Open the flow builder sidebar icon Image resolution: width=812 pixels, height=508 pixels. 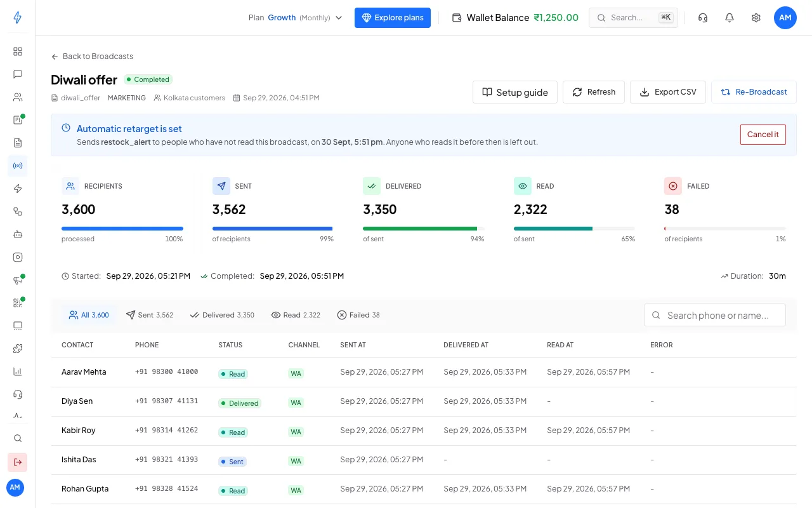[x=18, y=211]
